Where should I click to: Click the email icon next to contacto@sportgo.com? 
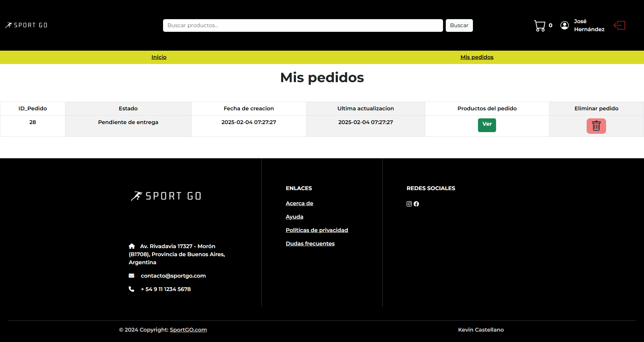pos(131,276)
